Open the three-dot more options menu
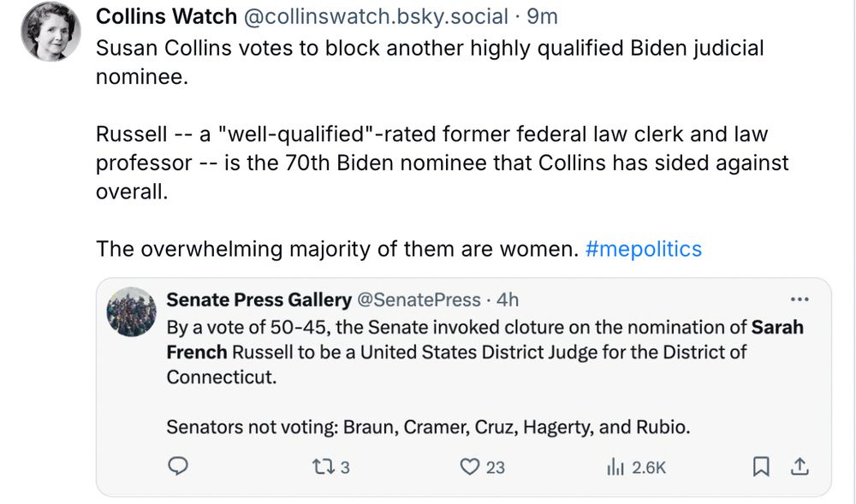This screenshot has width=856, height=504. (799, 299)
